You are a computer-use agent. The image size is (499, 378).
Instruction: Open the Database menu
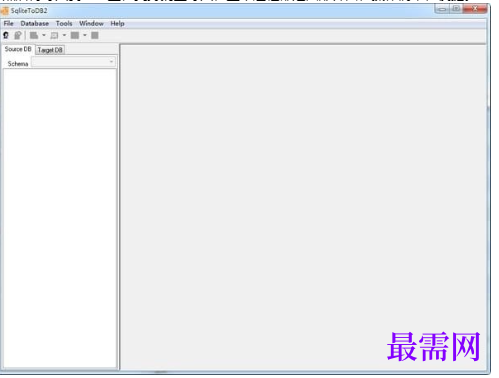coord(35,23)
